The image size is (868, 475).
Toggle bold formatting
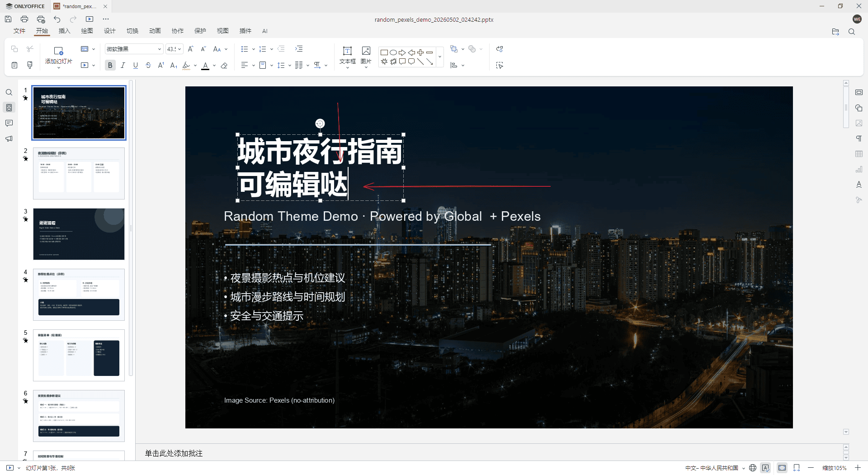pos(110,65)
